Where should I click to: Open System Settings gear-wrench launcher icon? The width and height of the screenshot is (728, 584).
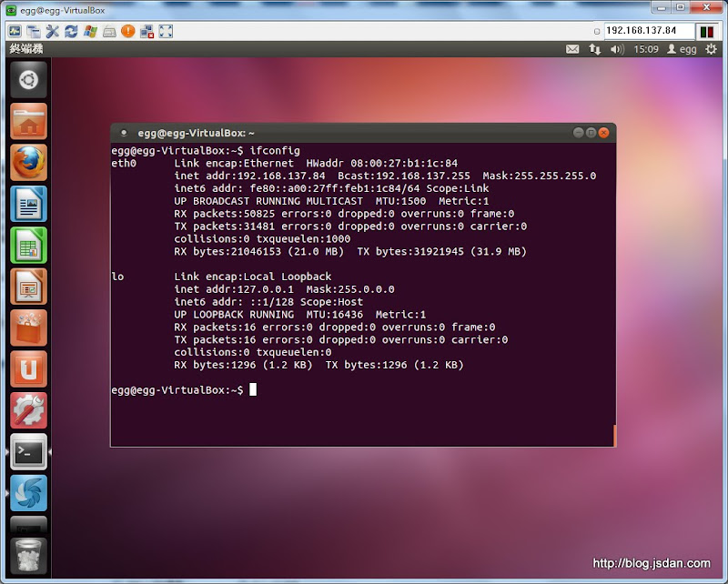click(28, 410)
